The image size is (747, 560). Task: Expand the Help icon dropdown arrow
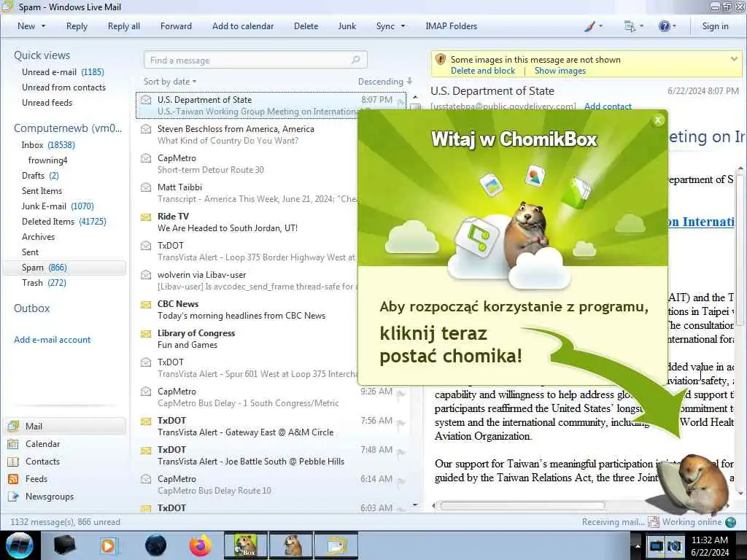(x=674, y=26)
